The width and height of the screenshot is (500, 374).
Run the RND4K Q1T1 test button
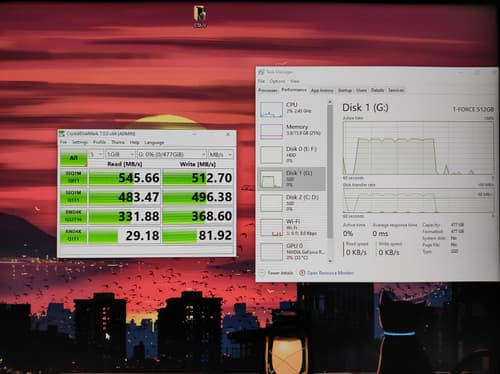pyautogui.click(x=73, y=235)
